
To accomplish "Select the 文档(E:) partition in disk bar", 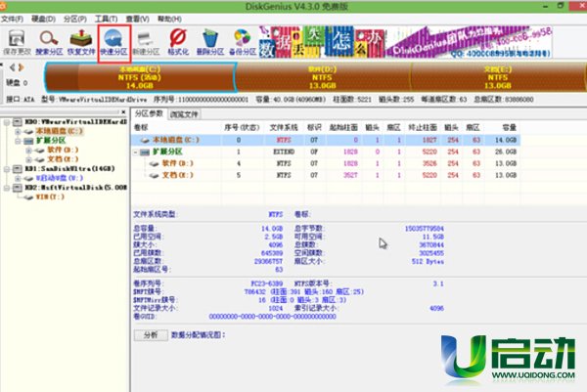I will (498, 77).
